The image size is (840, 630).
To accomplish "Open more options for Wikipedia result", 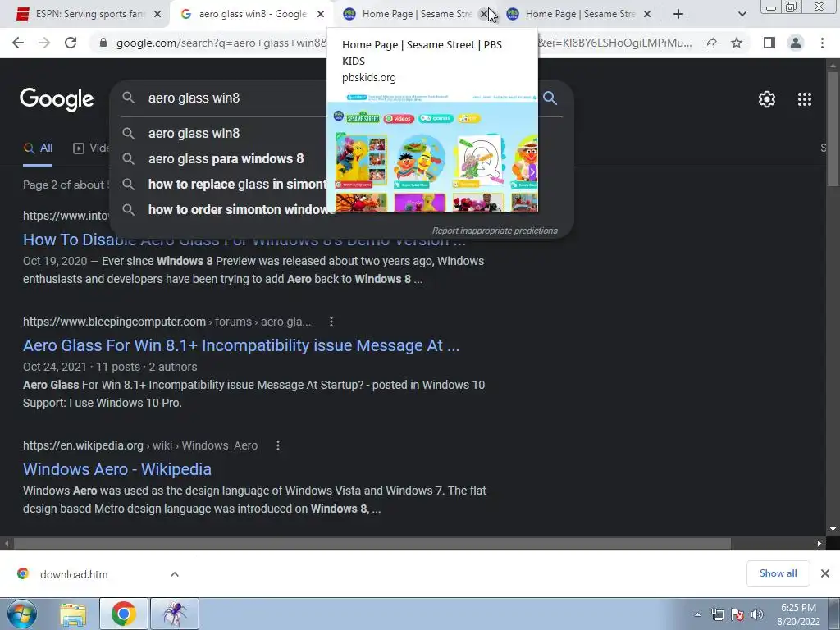I will [x=278, y=445].
